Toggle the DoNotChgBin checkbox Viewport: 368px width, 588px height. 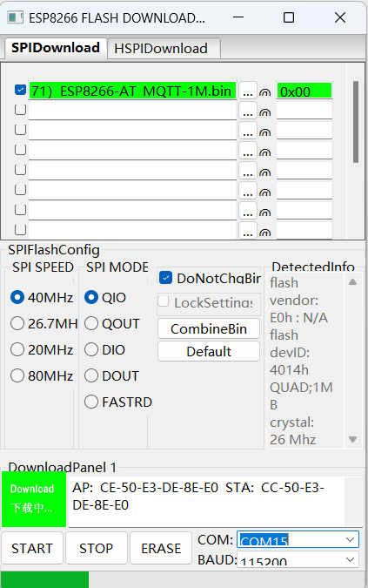point(165,278)
